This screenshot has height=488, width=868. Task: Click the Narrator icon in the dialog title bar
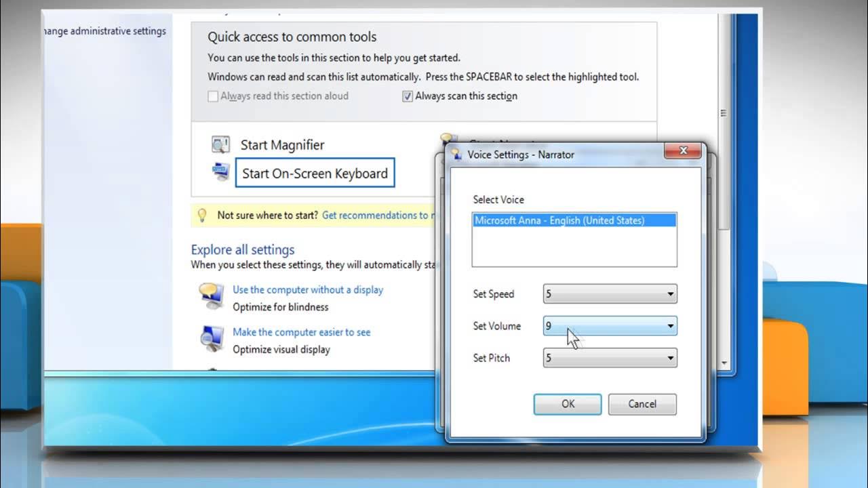[455, 155]
